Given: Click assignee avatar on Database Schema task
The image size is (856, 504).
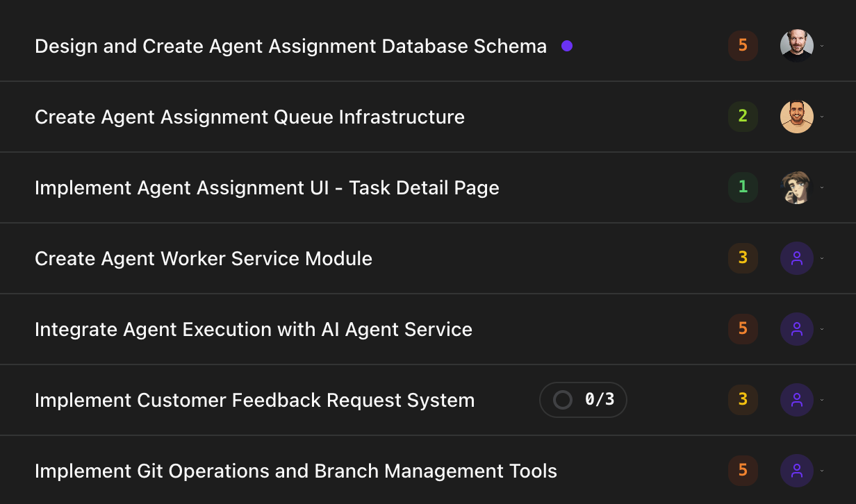Looking at the screenshot, I should pyautogui.click(x=796, y=46).
